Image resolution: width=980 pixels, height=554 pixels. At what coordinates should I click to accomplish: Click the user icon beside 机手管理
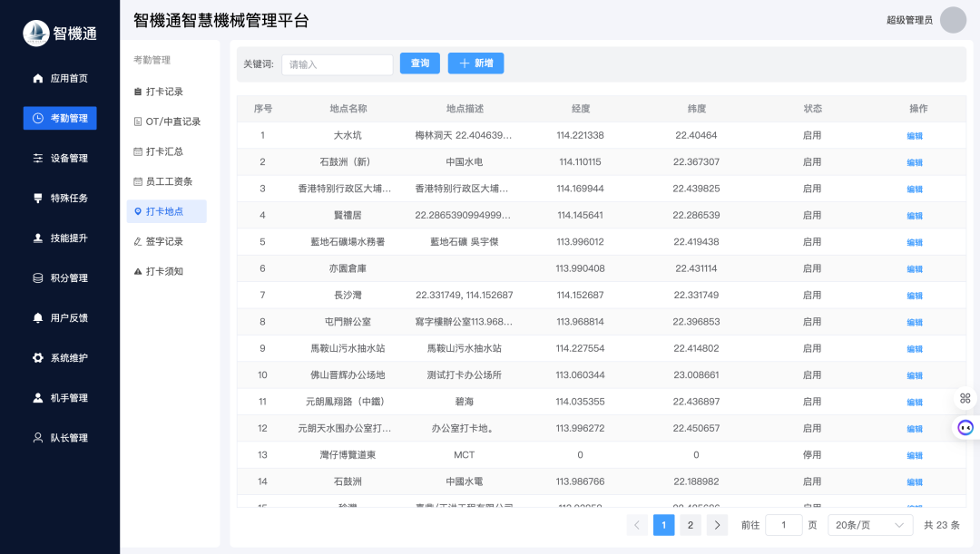38,398
